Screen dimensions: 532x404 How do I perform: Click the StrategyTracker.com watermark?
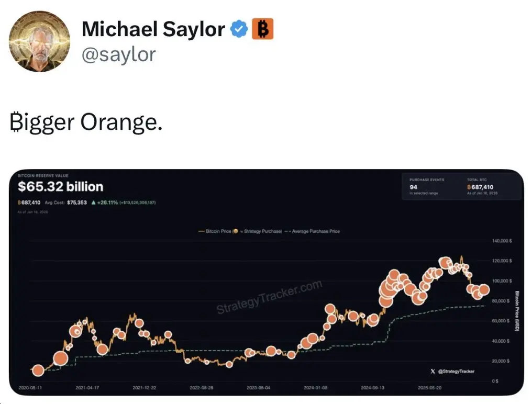pos(269,297)
